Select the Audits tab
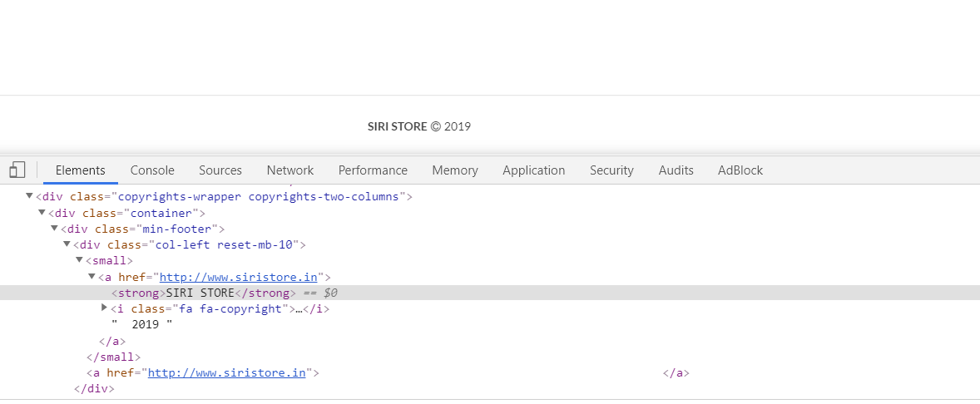The image size is (980, 404). (x=676, y=170)
